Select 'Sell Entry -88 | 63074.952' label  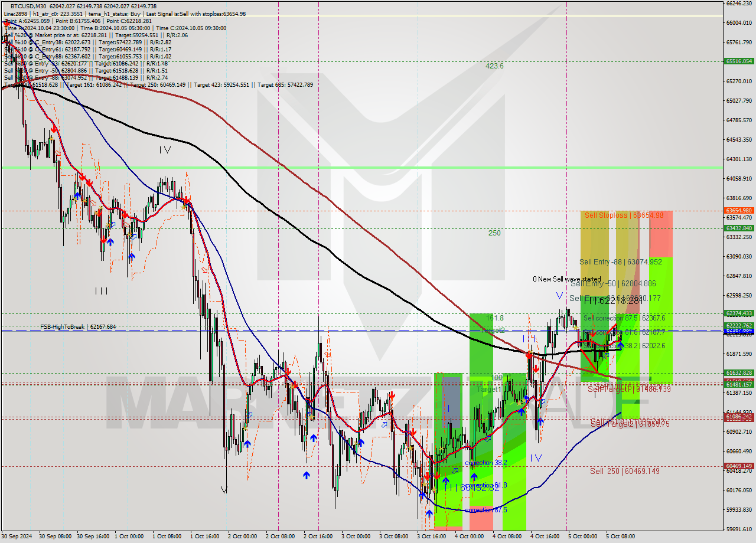620,261
